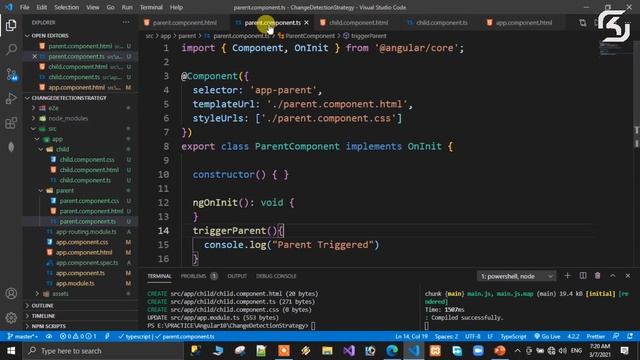Viewport: 640px width, 360px height.
Task: Open the Help menu
Action: tap(176, 7)
